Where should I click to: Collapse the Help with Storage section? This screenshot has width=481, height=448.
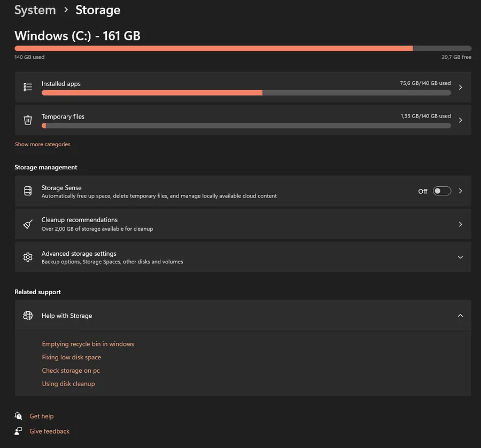click(460, 316)
